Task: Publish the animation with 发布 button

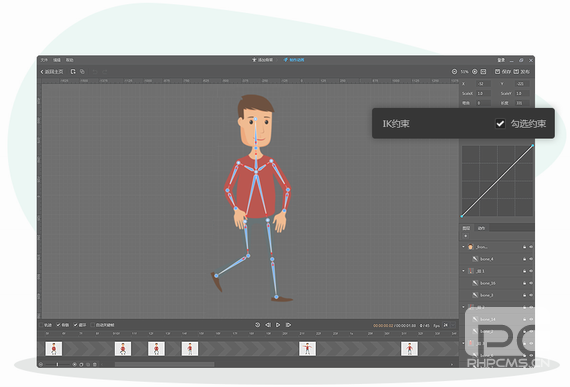Action: coord(521,72)
